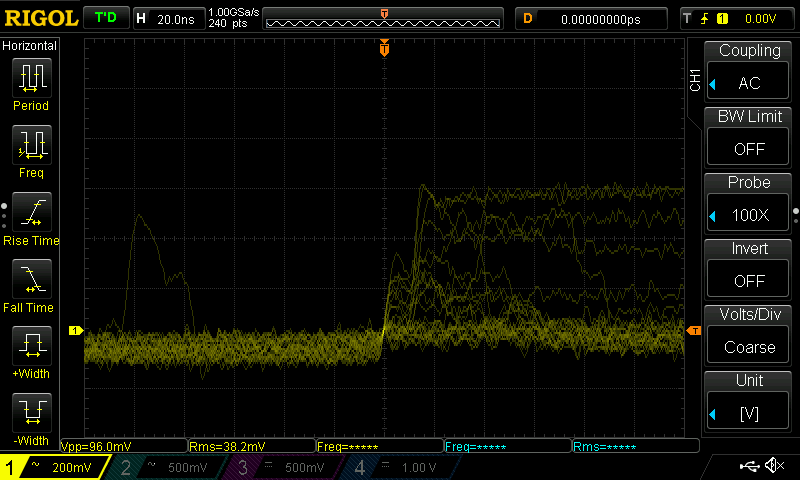Screen dimensions: 800x480
Task: Click the waveform memory position bar
Action: [x=384, y=20]
